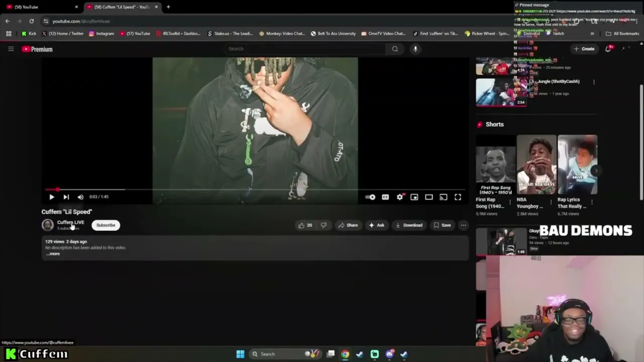Toggle closed captions CC button
Image resolution: width=644 pixels, height=362 pixels.
click(385, 197)
